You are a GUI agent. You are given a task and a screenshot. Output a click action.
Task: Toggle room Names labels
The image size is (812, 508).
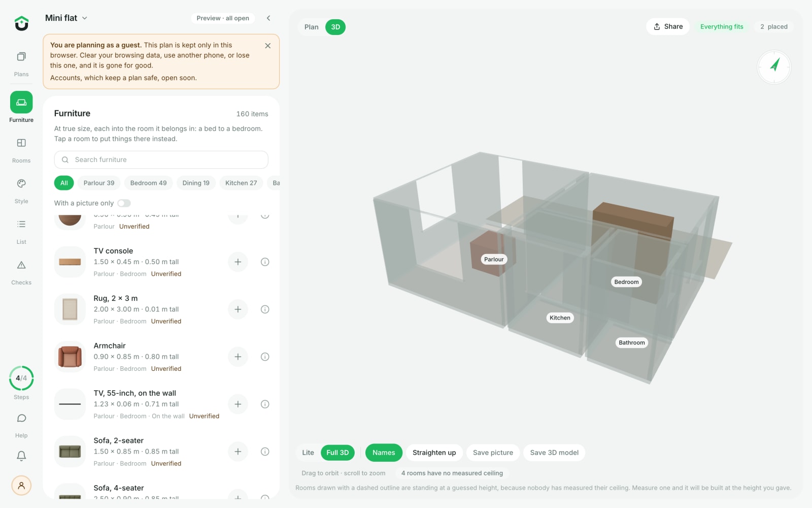[x=384, y=453]
